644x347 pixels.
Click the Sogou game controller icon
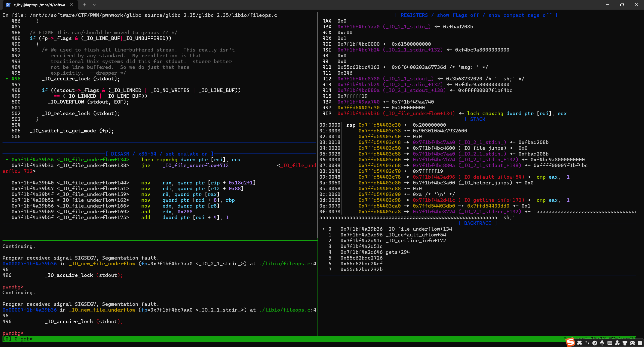632,343
